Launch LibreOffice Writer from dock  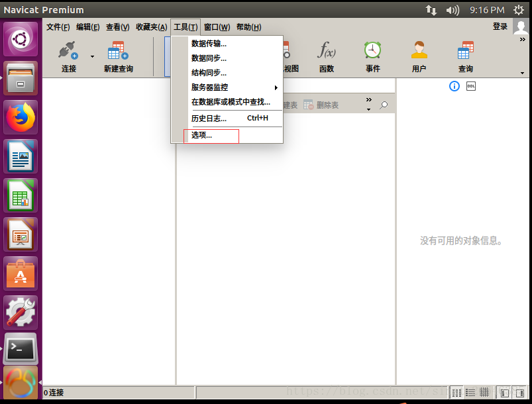(21, 156)
